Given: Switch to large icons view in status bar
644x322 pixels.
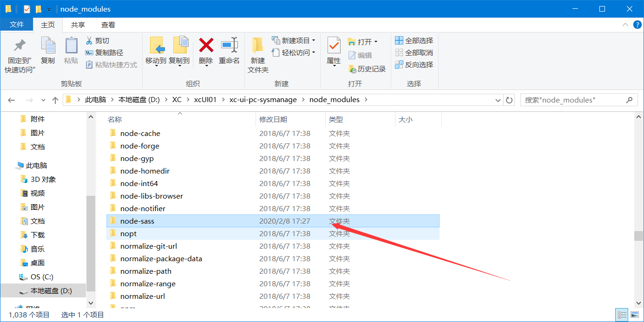Looking at the screenshot, I should 634,314.
